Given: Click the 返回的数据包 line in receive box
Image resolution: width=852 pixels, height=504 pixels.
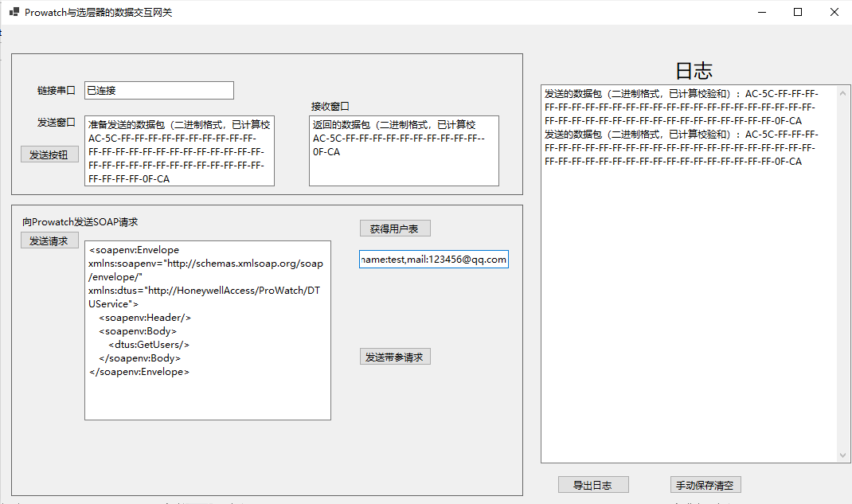Looking at the screenshot, I should pyautogui.click(x=394, y=124).
